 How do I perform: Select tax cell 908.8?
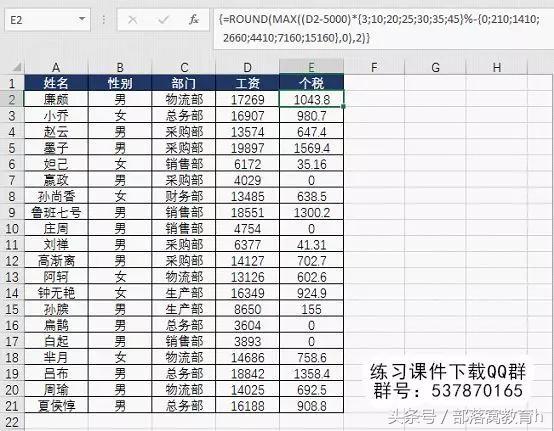[x=311, y=406]
